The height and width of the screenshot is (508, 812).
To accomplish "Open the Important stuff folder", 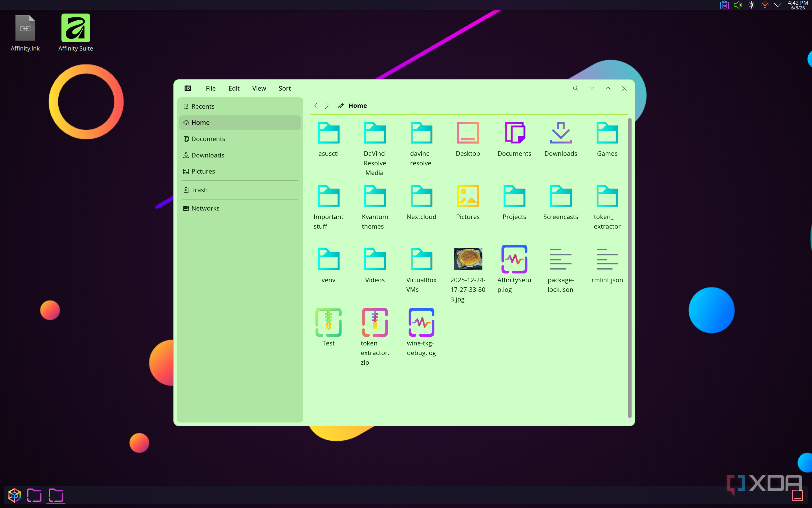I will click(328, 207).
